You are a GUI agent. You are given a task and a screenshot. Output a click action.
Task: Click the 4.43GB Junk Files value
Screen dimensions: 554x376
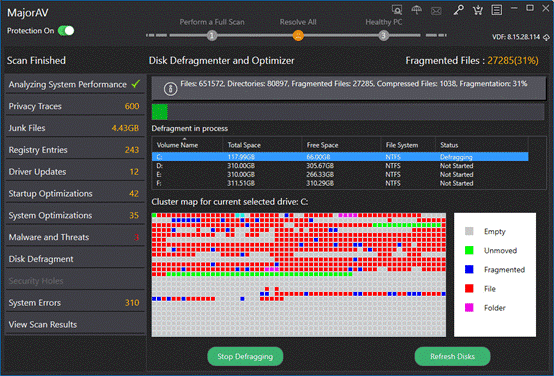[x=125, y=128]
